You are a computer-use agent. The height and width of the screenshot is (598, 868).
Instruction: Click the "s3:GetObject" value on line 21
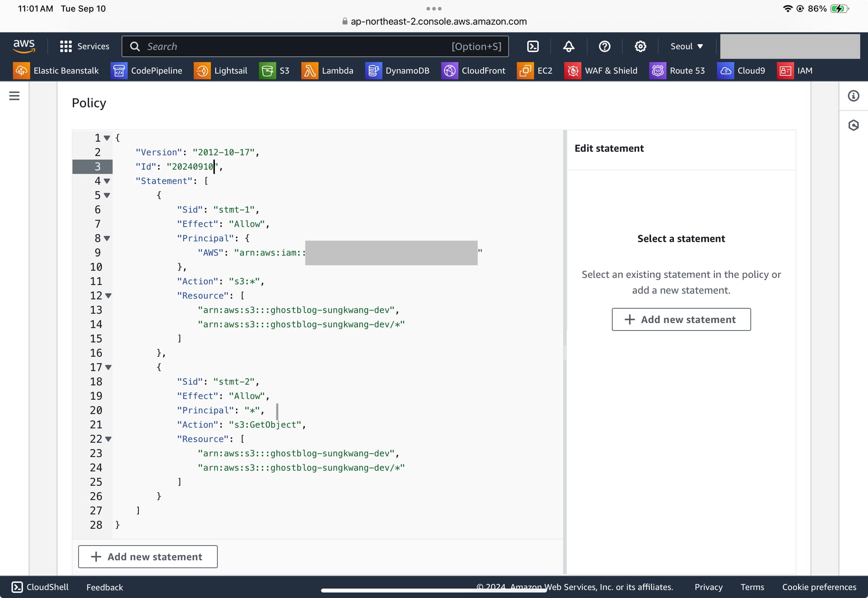pyautogui.click(x=265, y=425)
